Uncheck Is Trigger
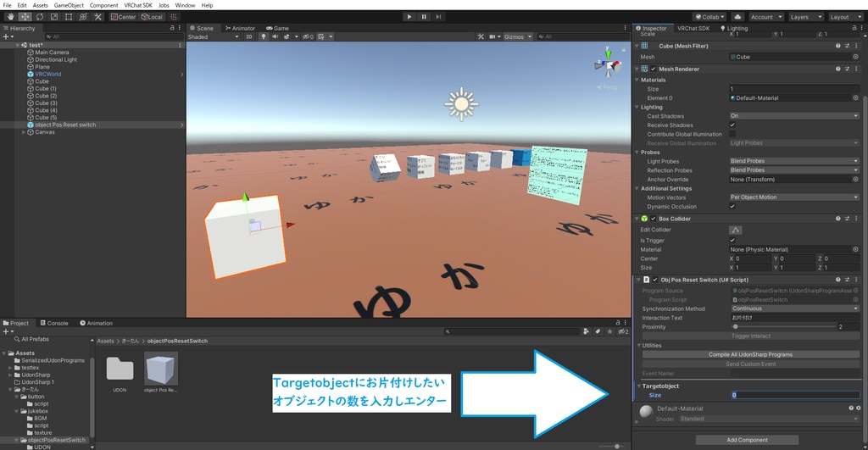The image size is (868, 450). coord(732,240)
